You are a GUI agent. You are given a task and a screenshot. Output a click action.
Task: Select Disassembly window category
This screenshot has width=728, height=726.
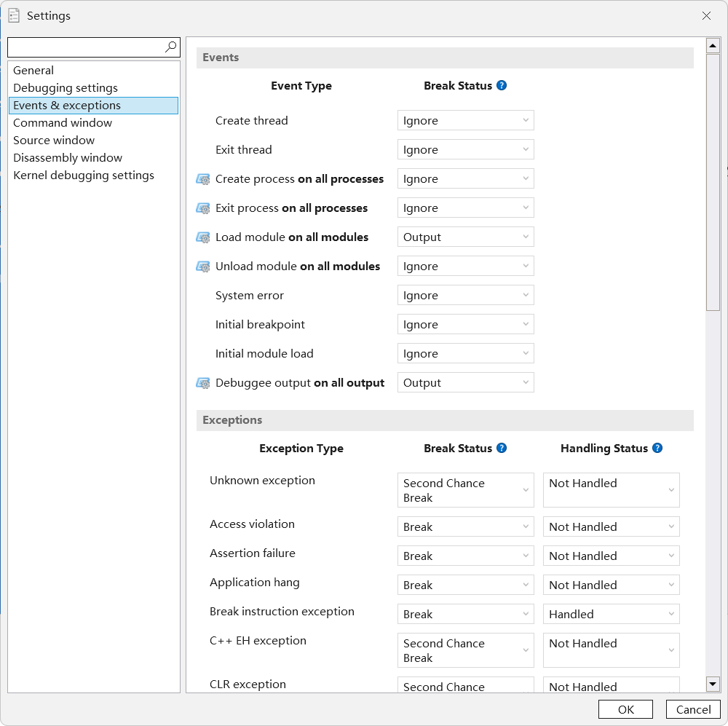[x=93, y=158]
